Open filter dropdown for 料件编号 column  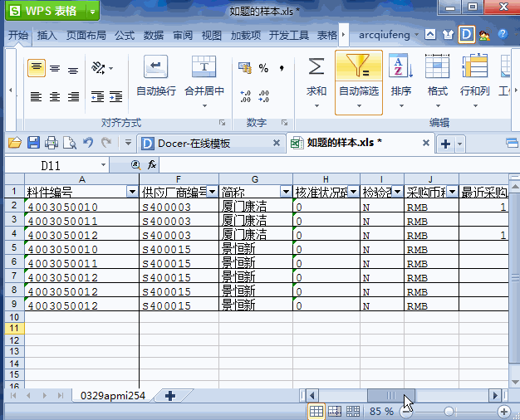[x=132, y=192]
